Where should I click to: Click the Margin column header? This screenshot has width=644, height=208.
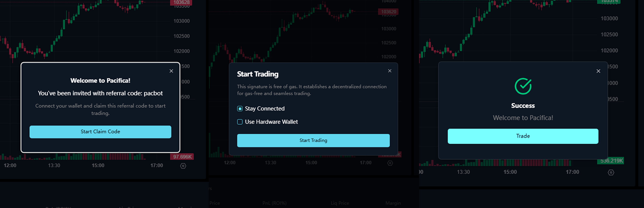point(393,203)
